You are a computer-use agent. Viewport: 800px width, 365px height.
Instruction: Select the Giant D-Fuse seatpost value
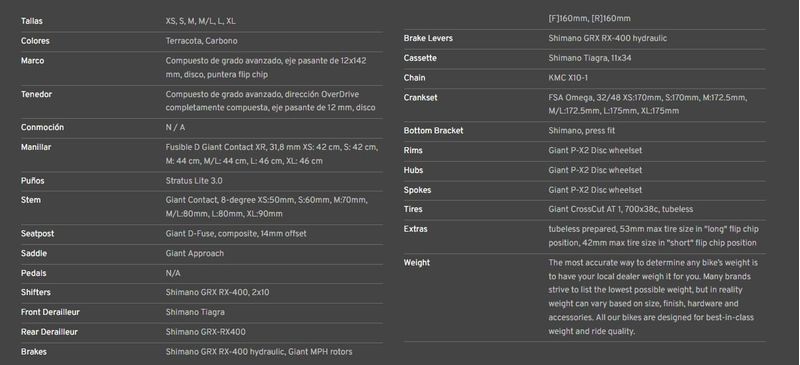click(x=236, y=233)
